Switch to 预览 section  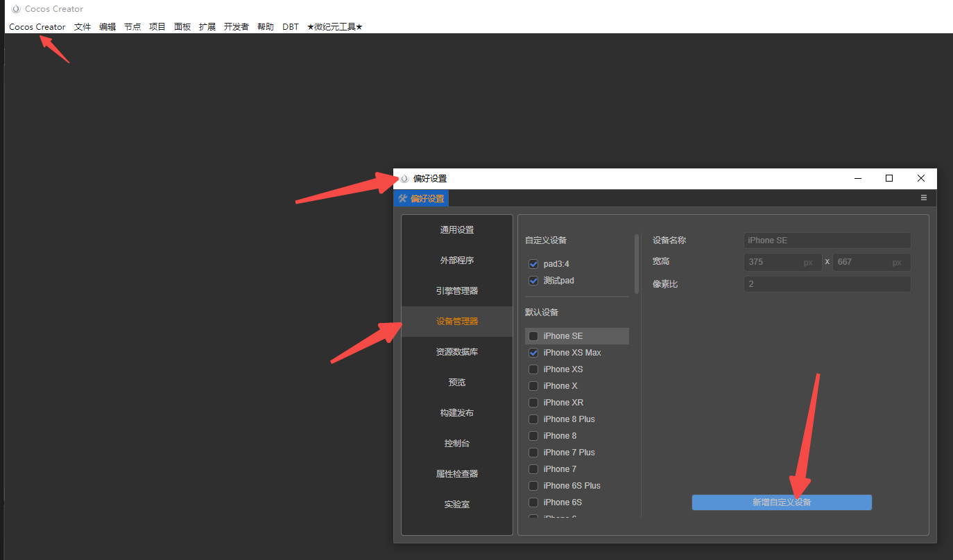(457, 383)
